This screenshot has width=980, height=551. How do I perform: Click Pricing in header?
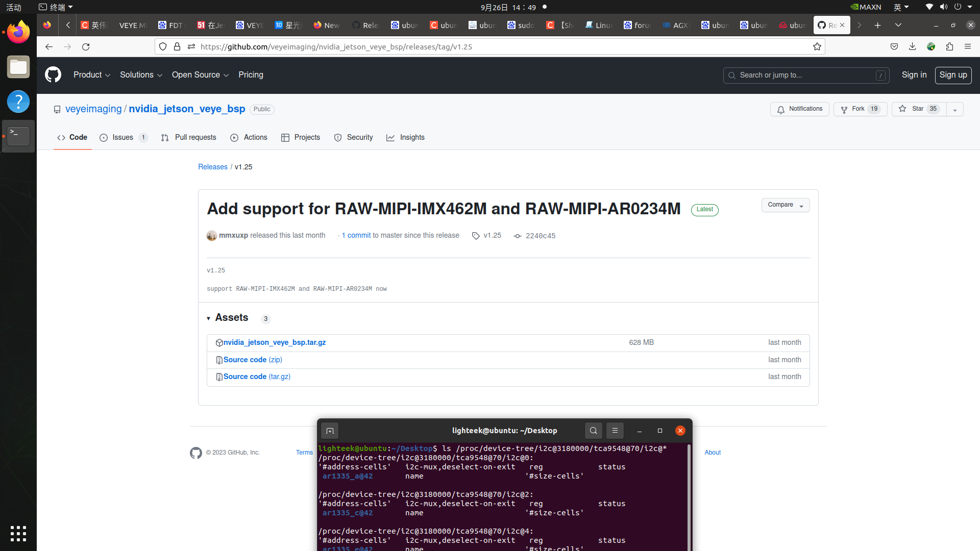point(251,74)
